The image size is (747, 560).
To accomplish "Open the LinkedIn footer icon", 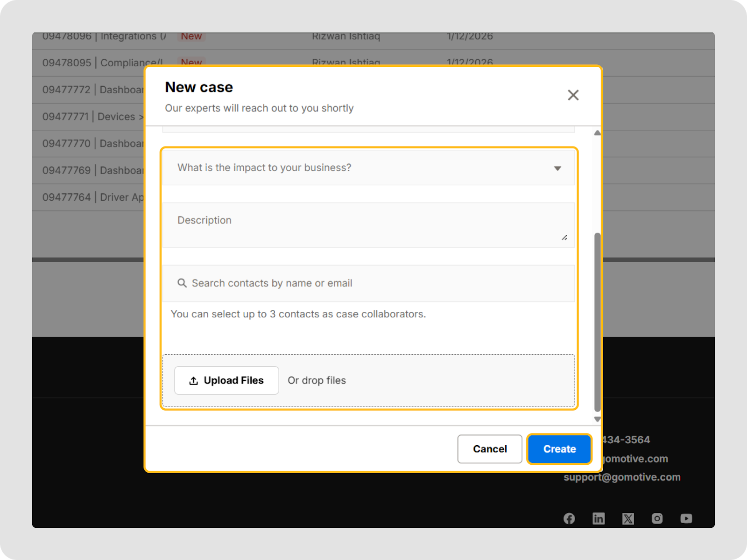I will [x=599, y=518].
